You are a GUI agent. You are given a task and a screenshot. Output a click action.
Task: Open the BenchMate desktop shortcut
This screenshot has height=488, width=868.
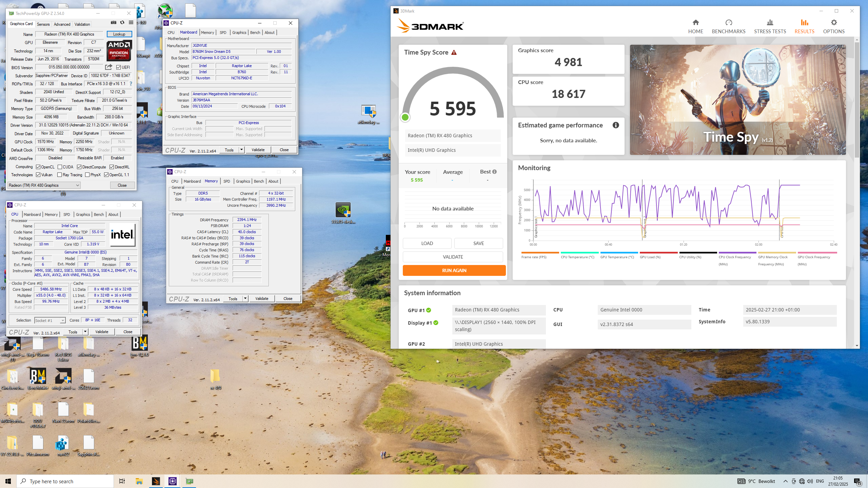(38, 379)
